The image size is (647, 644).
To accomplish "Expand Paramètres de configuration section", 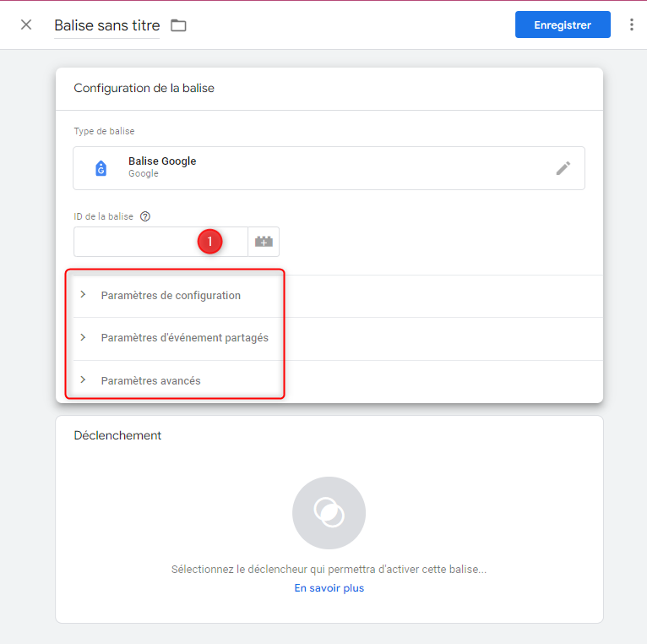I will point(338,296).
